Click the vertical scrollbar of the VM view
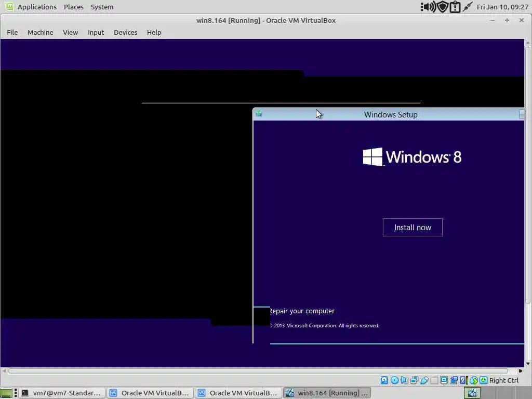This screenshot has width=532, height=399. pyautogui.click(x=528, y=175)
